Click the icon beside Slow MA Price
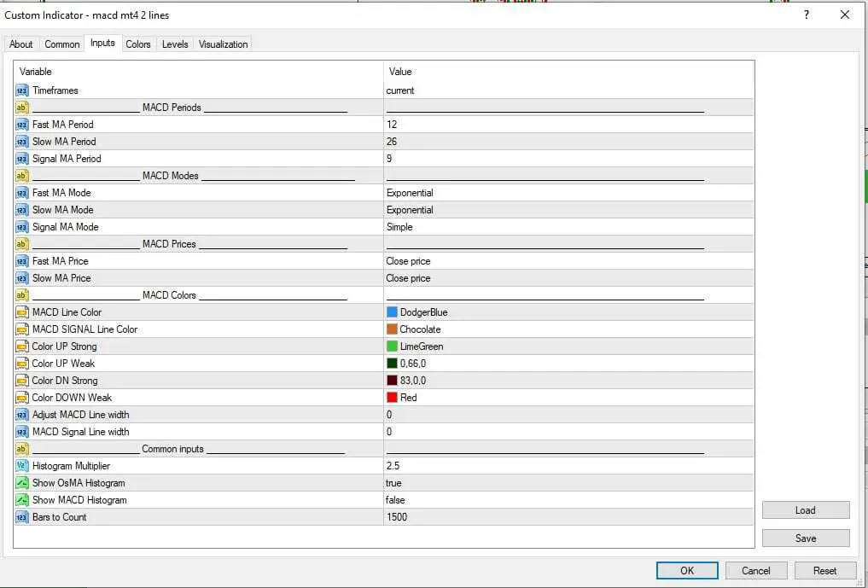 (21, 278)
